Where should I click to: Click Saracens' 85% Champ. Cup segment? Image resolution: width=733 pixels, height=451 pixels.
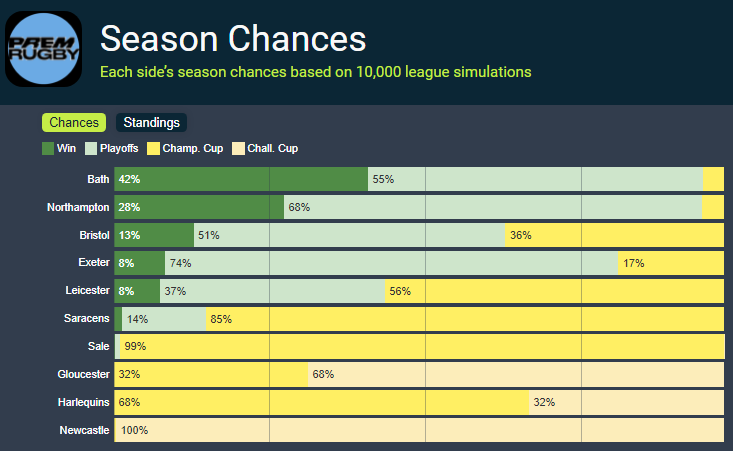point(465,319)
